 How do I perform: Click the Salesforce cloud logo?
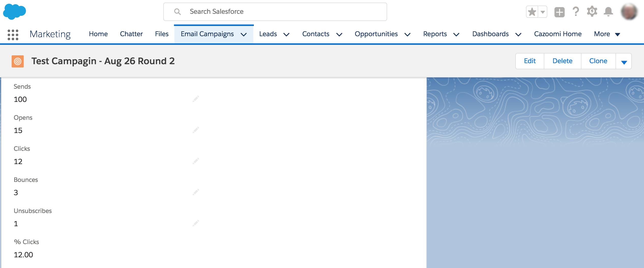click(x=14, y=12)
